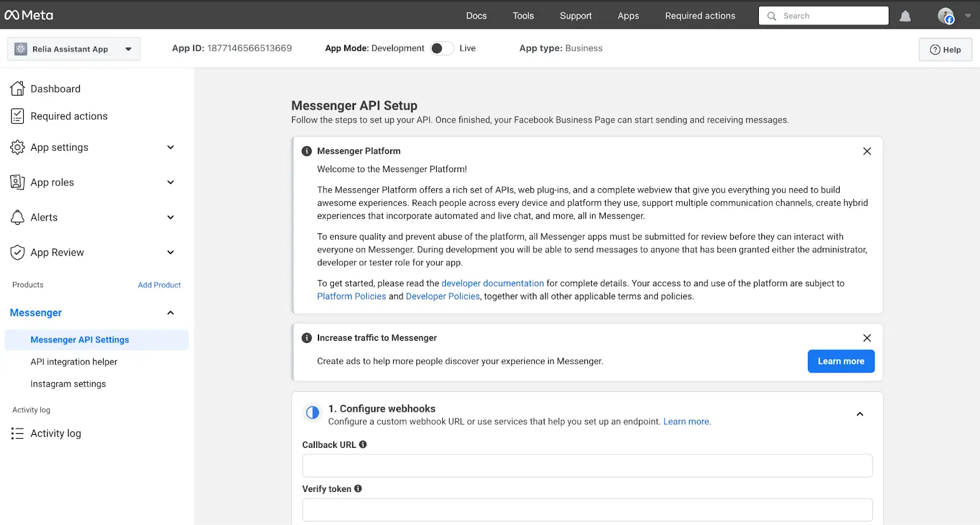Collapse the Configure webhooks step
The image size is (980, 525).
click(860, 414)
